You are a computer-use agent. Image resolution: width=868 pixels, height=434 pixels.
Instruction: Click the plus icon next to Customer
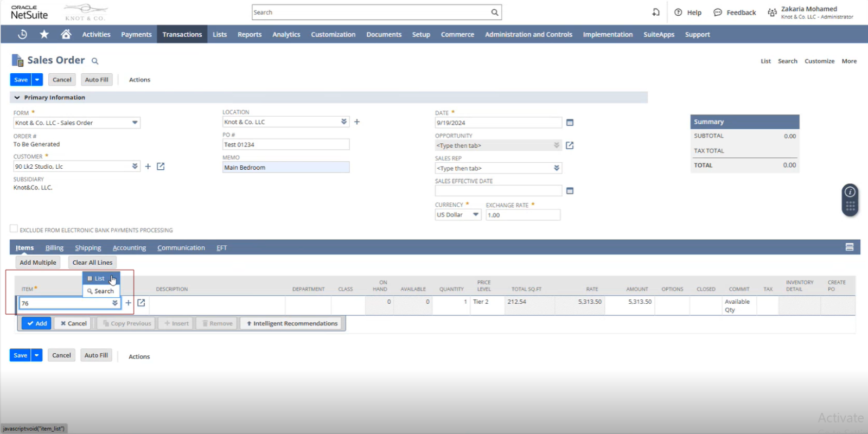point(148,167)
